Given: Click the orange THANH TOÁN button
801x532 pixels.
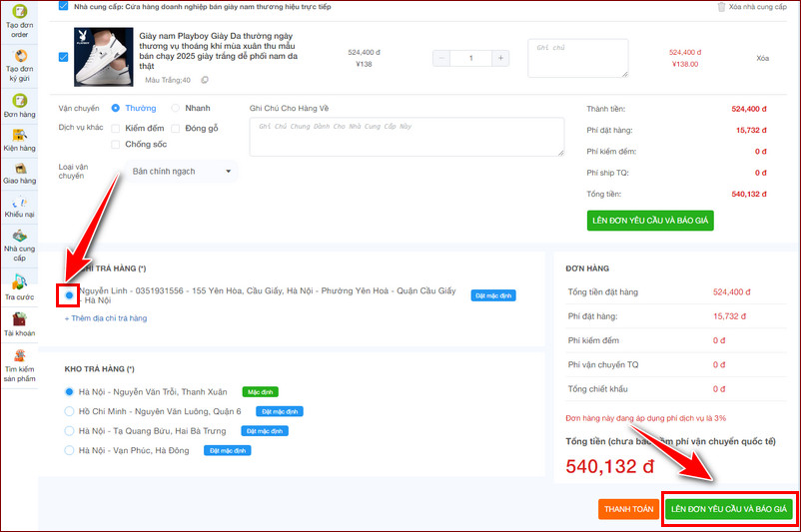Looking at the screenshot, I should pos(628,509).
